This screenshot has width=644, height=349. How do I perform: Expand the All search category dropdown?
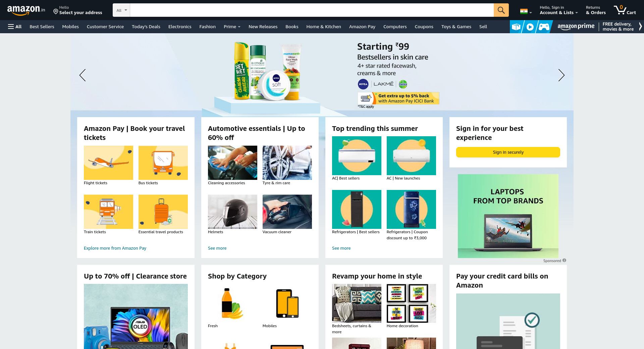[x=121, y=10]
